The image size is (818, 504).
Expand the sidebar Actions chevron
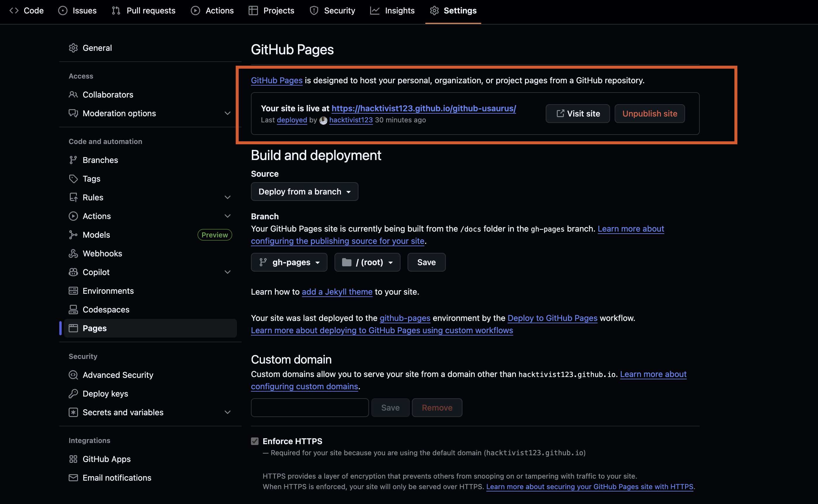(x=227, y=216)
